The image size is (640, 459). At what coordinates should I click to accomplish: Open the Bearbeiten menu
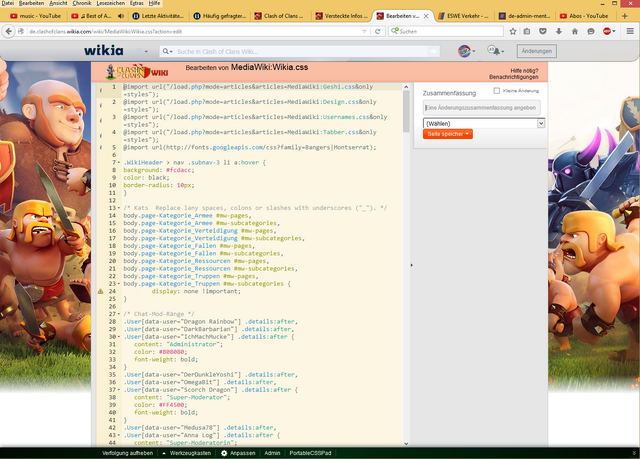tap(31, 3)
